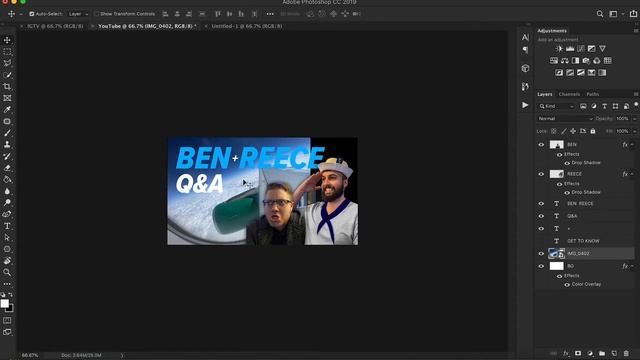Image resolution: width=640 pixels, height=360 pixels.
Task: Open the search icon in options bar
Action: click(x=600, y=14)
